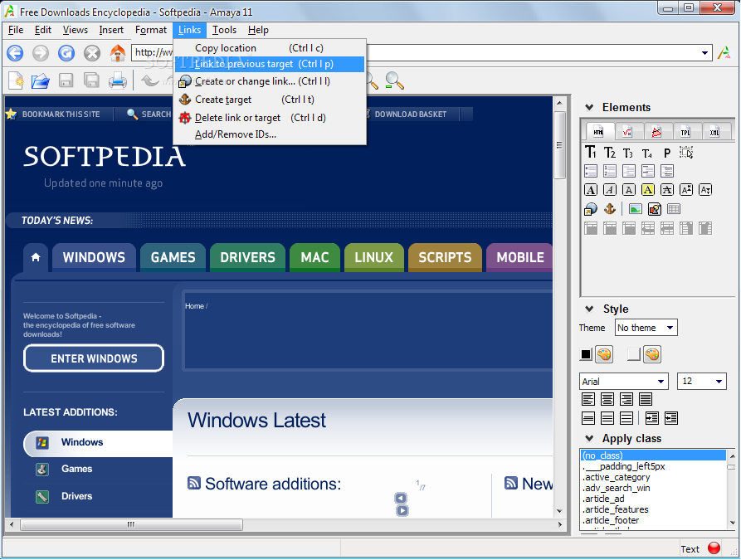Select the .active_category class
The image size is (741, 560).
point(654,477)
